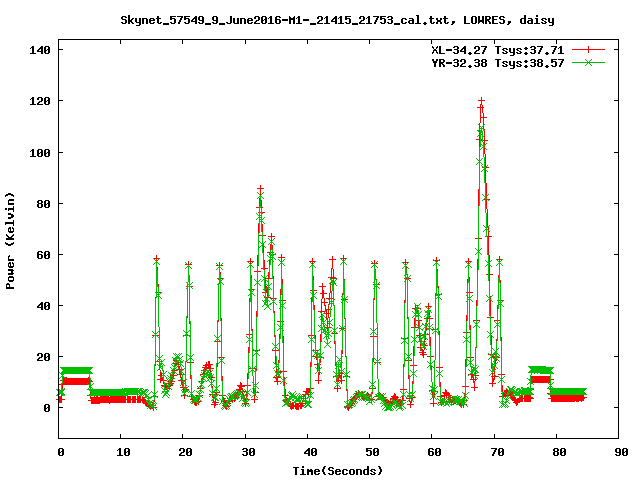Click y-axis tick label 100

tap(40, 153)
